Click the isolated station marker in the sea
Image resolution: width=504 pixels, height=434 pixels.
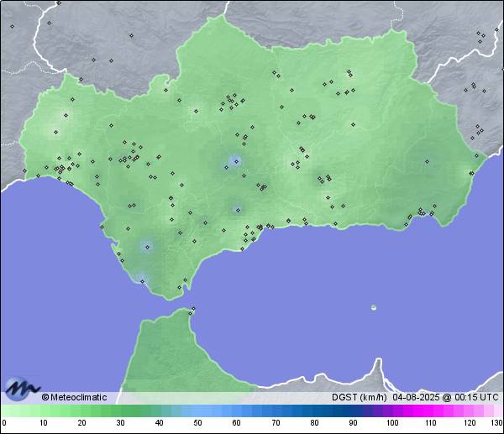(374, 307)
